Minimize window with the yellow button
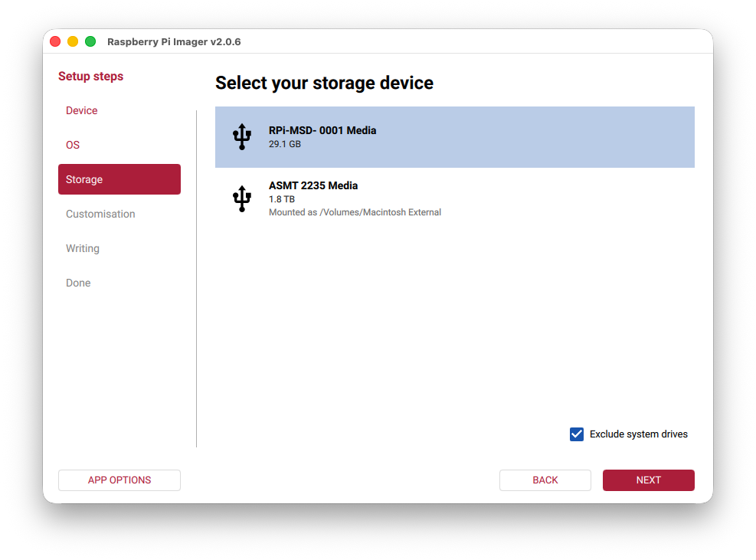This screenshot has height=560, width=756. click(73, 41)
